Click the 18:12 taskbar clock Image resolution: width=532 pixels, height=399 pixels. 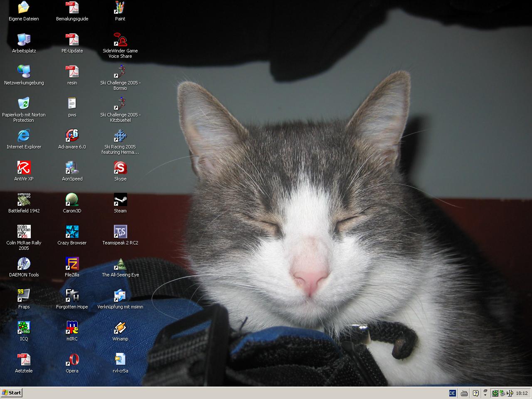(522, 393)
